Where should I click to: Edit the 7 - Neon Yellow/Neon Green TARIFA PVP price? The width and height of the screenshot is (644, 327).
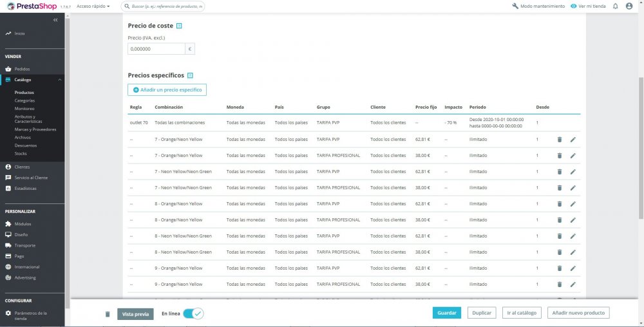573,171
